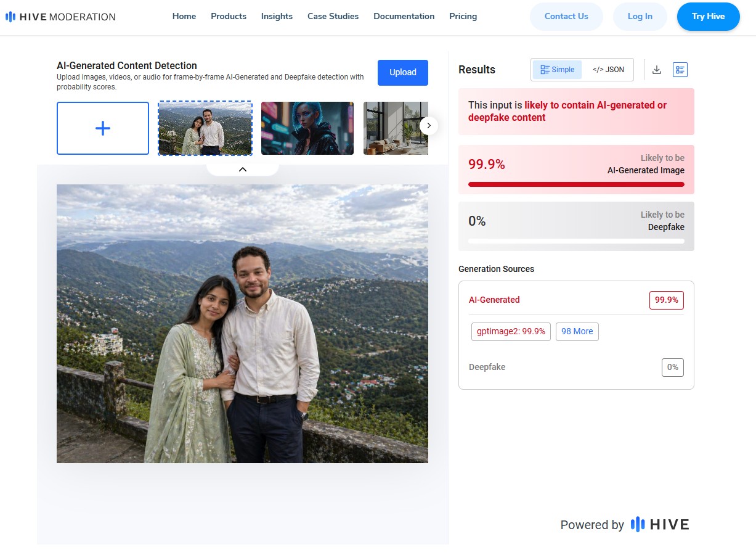This screenshot has width=756, height=555.
Task: Click the Hive logo in Powered by footer
Action: (659, 525)
